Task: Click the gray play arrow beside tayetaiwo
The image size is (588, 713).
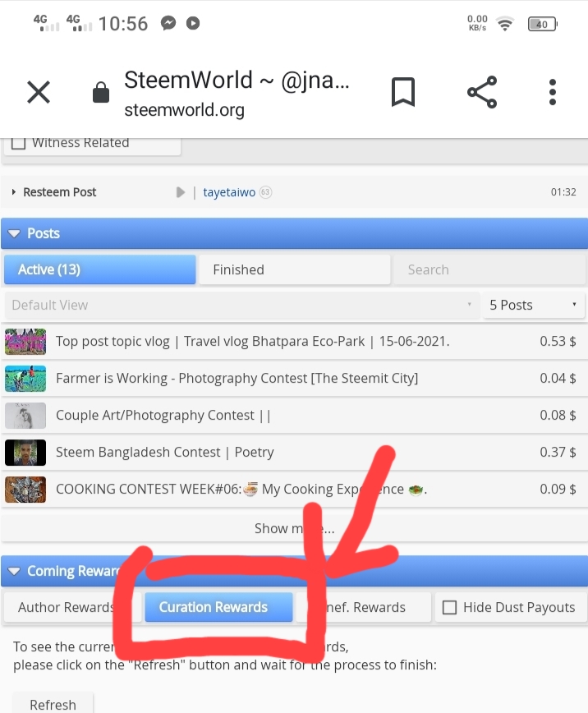Action: (181, 192)
